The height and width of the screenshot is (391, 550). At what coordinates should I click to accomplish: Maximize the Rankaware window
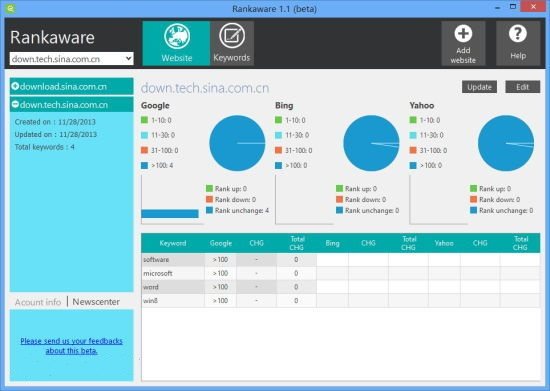click(x=512, y=7)
